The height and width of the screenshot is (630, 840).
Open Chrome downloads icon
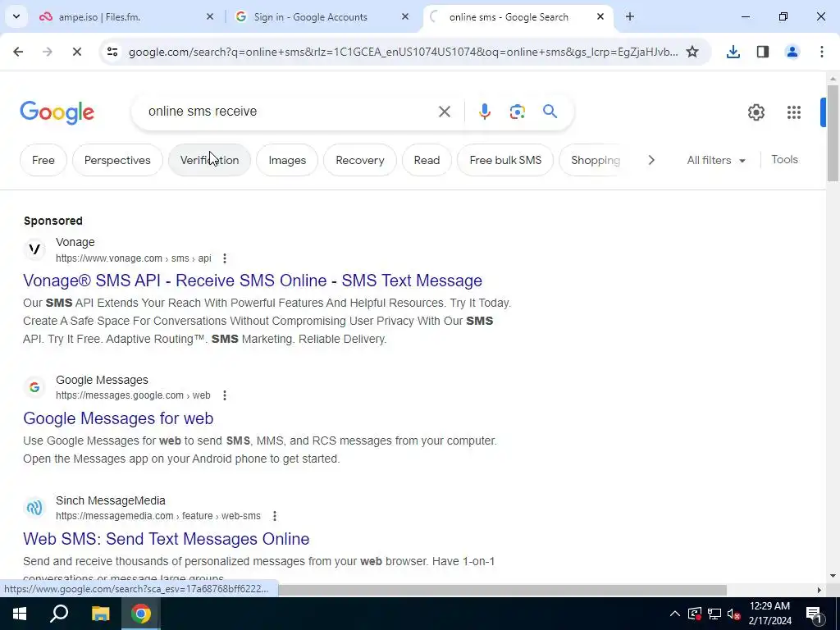(733, 52)
